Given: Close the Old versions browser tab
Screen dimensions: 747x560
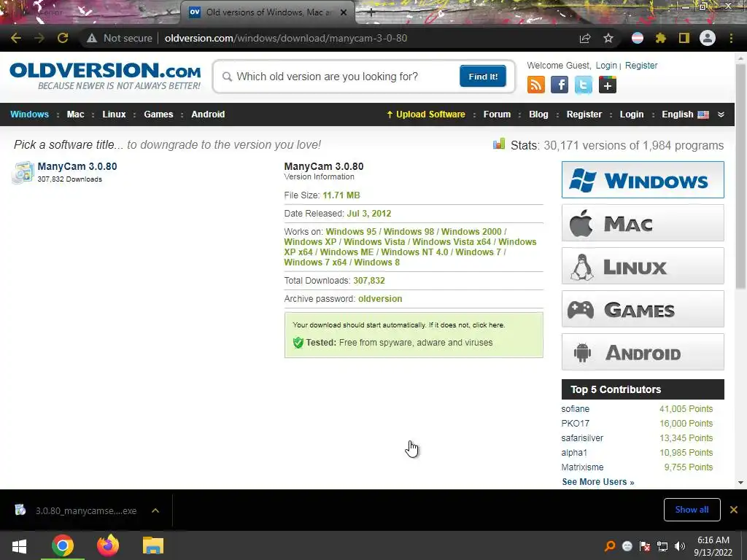Looking at the screenshot, I should 344,12.
